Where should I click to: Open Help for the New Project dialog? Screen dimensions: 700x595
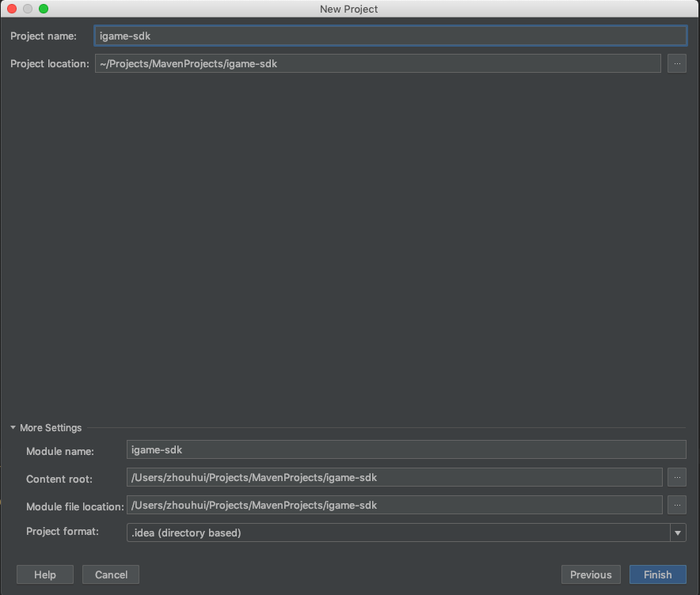pyautogui.click(x=45, y=574)
